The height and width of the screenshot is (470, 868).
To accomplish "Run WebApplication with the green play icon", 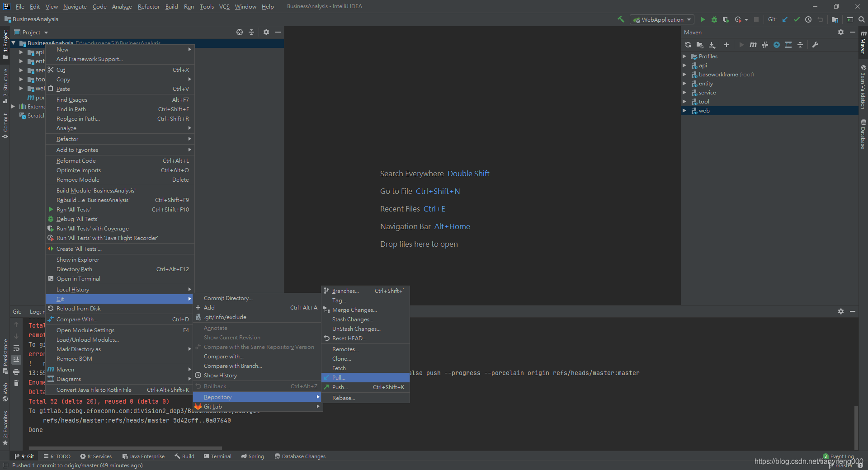I will pyautogui.click(x=703, y=19).
